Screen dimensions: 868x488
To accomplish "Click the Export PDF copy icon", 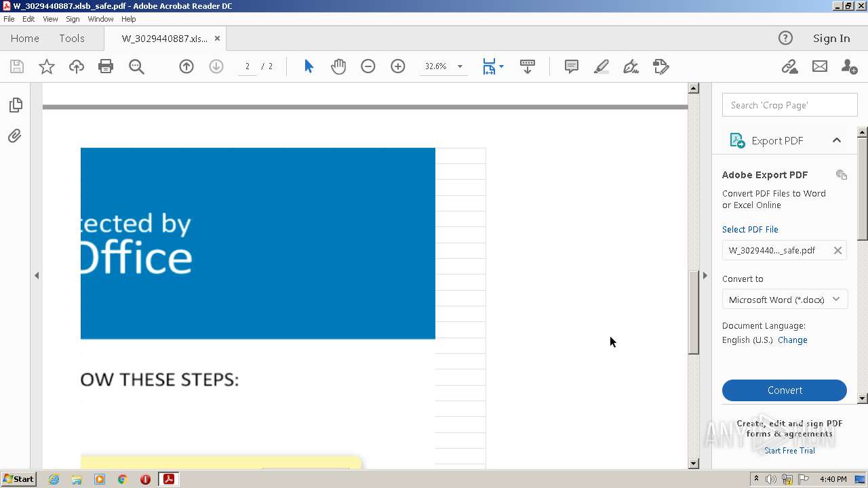I will point(842,175).
